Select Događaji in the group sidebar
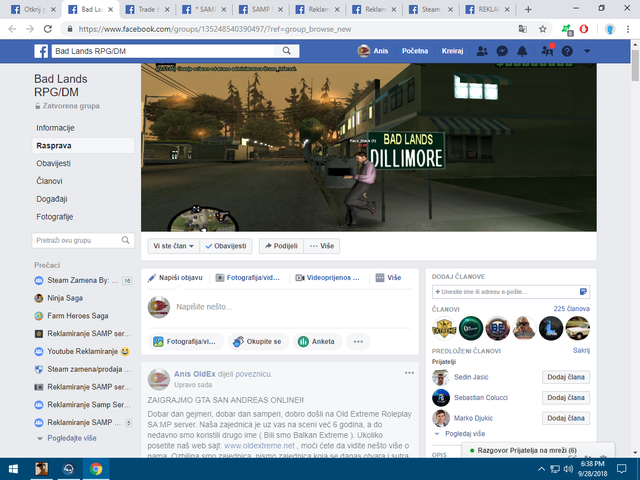This screenshot has height=480, width=640. (x=52, y=199)
